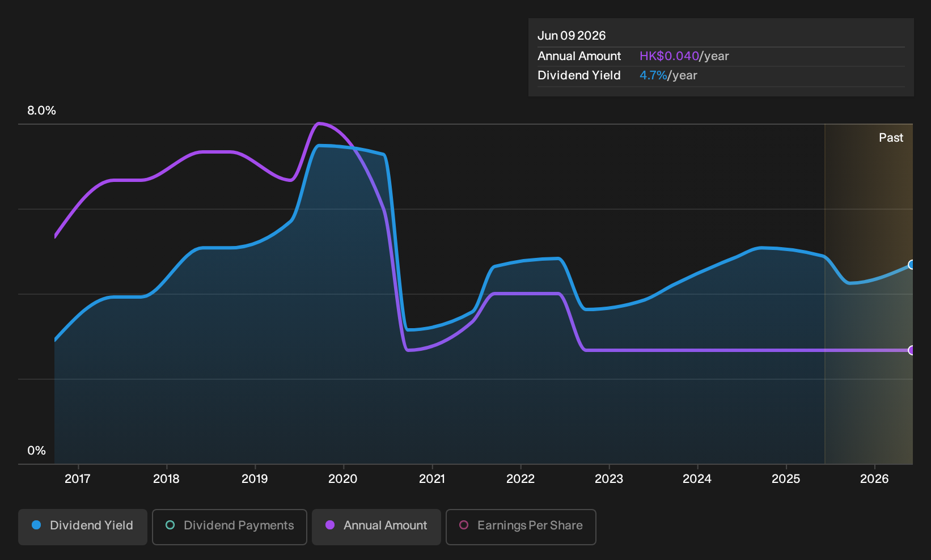Image resolution: width=931 pixels, height=560 pixels.
Task: Click the 4.7% dividend yield value
Action: click(653, 75)
